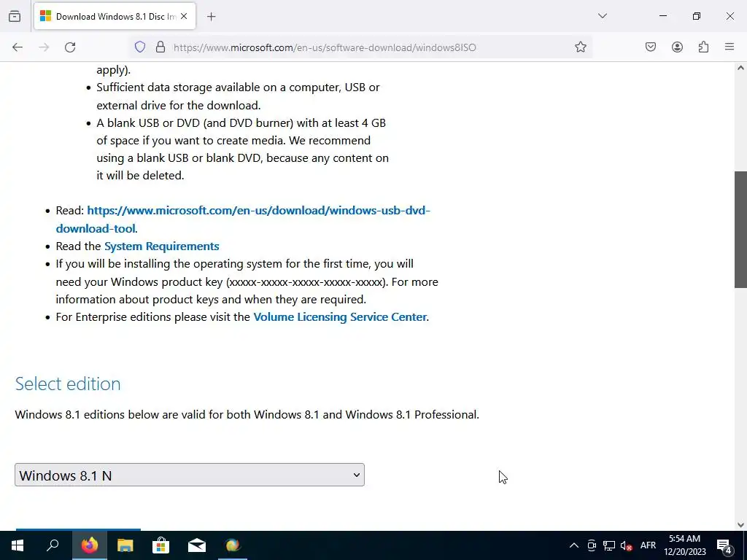This screenshot has width=747, height=560.
Task: Open network status tray icon
Action: pos(609,545)
